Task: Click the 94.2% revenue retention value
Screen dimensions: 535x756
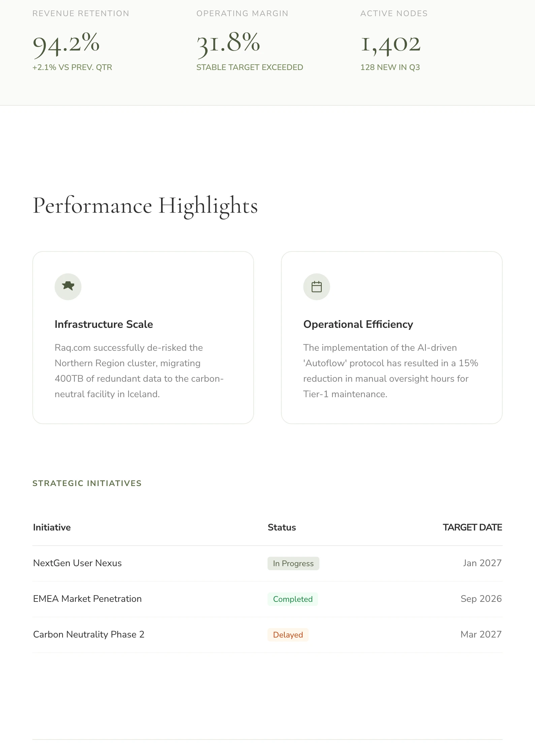Action: tap(66, 44)
